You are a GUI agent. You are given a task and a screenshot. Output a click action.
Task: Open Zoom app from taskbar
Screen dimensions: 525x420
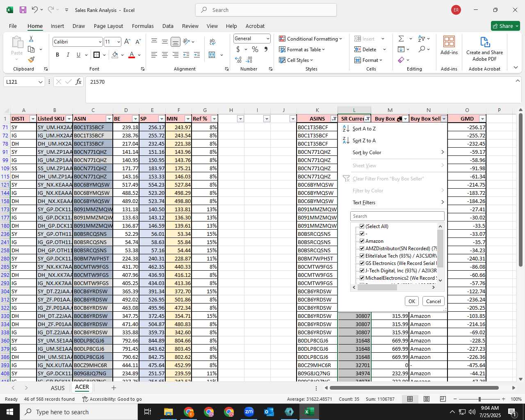249,412
